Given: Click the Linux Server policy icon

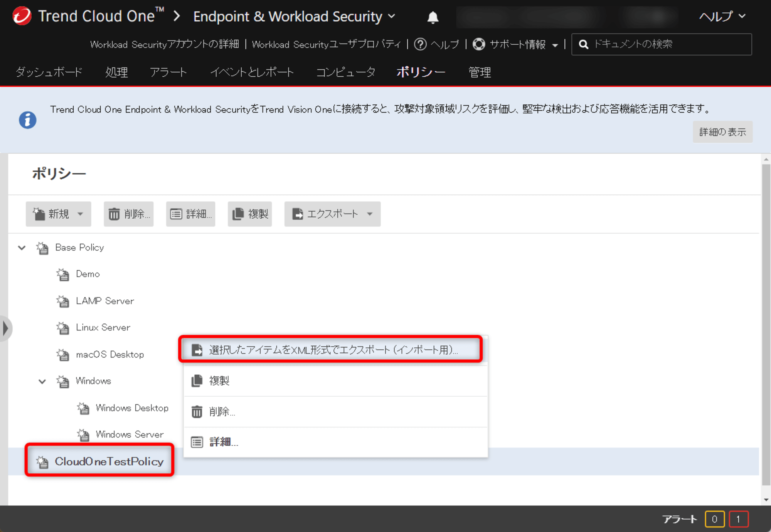Looking at the screenshot, I should click(x=63, y=328).
